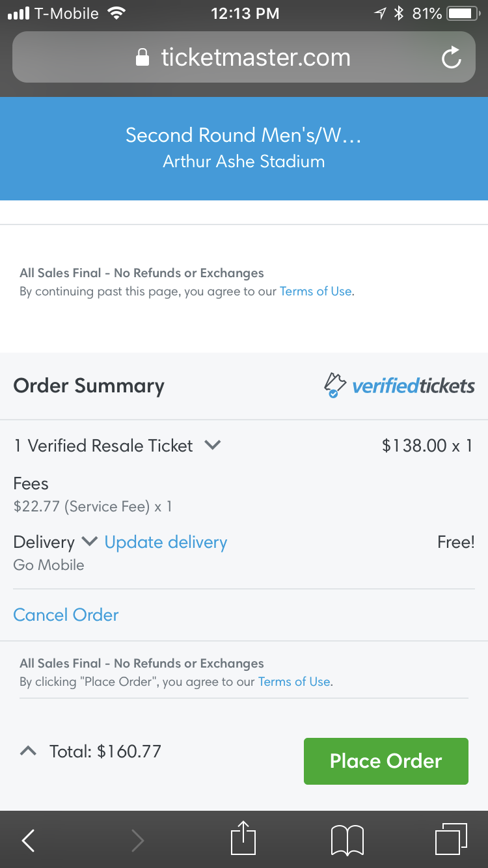488x868 pixels.
Task: Expand the Delivery options chevron
Action: 90,541
